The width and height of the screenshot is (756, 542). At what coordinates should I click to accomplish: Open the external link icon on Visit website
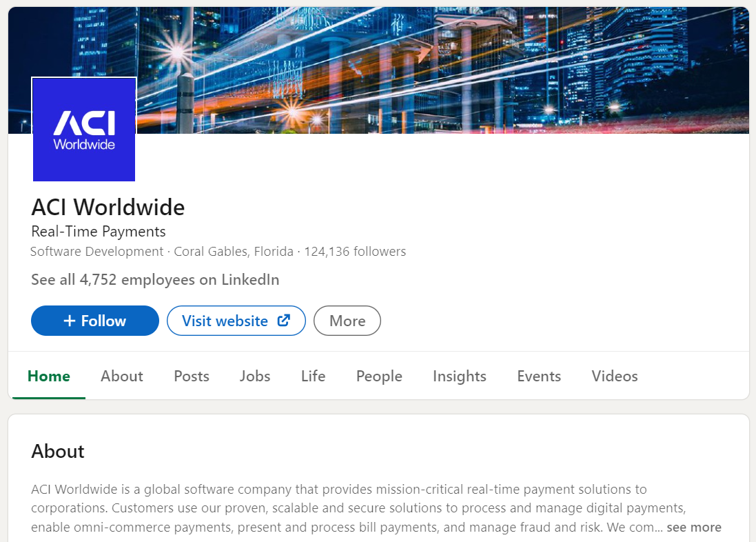tap(283, 320)
